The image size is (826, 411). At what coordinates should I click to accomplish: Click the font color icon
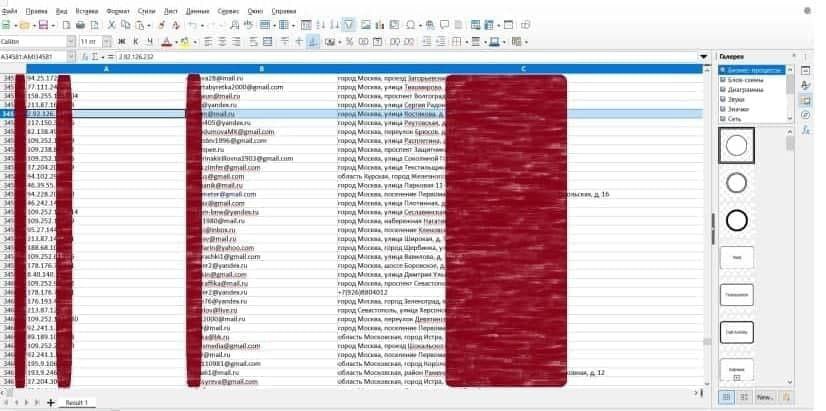166,42
